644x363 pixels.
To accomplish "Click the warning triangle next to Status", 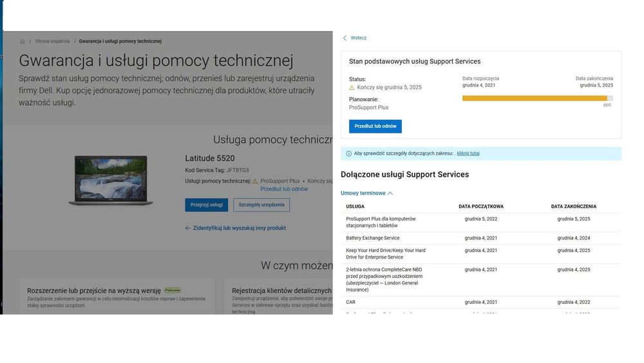I will coord(352,87).
